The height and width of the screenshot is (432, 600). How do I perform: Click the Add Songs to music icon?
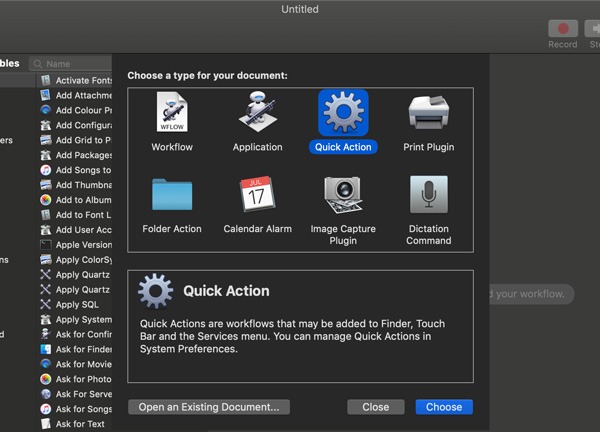click(46, 170)
